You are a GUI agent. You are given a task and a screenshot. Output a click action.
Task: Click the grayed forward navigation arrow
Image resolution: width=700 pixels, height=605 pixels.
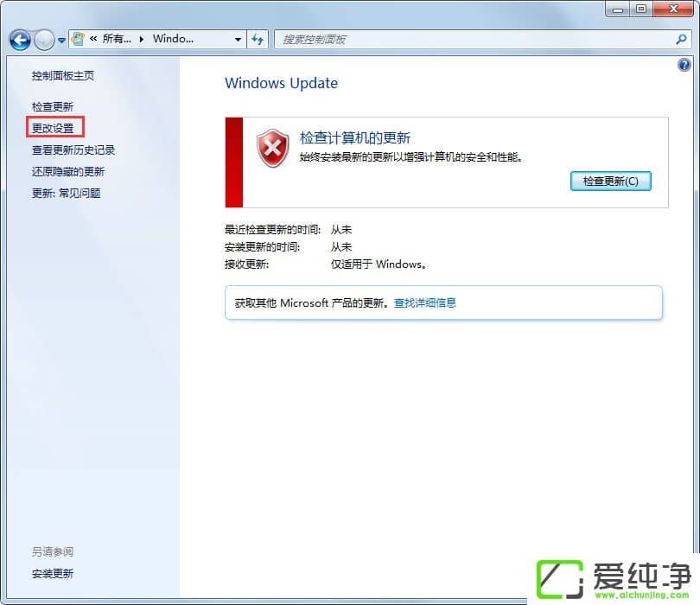tap(42, 40)
